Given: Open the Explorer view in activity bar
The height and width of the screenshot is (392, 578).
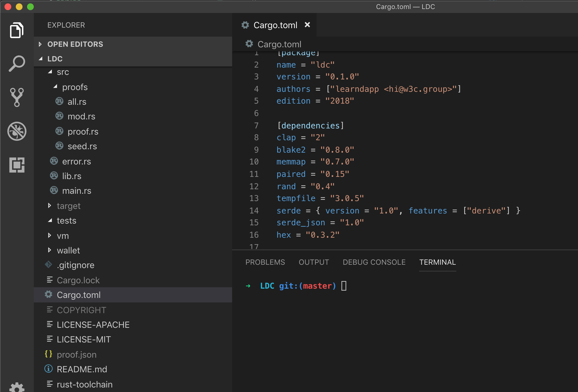Looking at the screenshot, I should 17,30.
